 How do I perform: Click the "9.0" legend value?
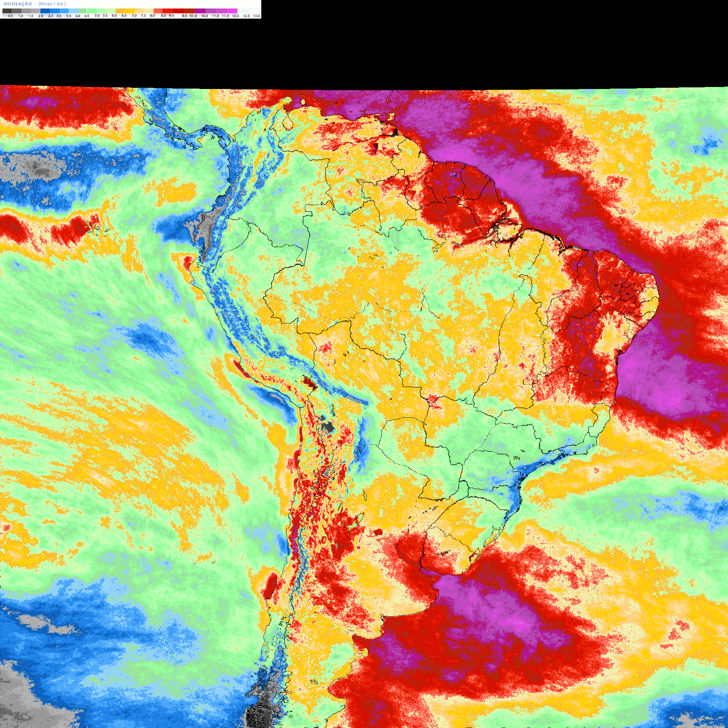[x=171, y=15]
